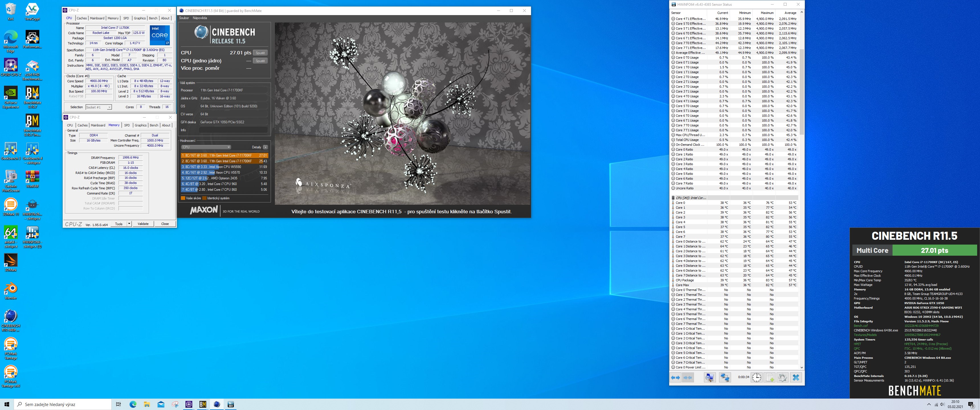Viewport: 980px width, 410px height.
Task: Open Gadwin PrintScreen desktop icon
Action: coord(11,181)
